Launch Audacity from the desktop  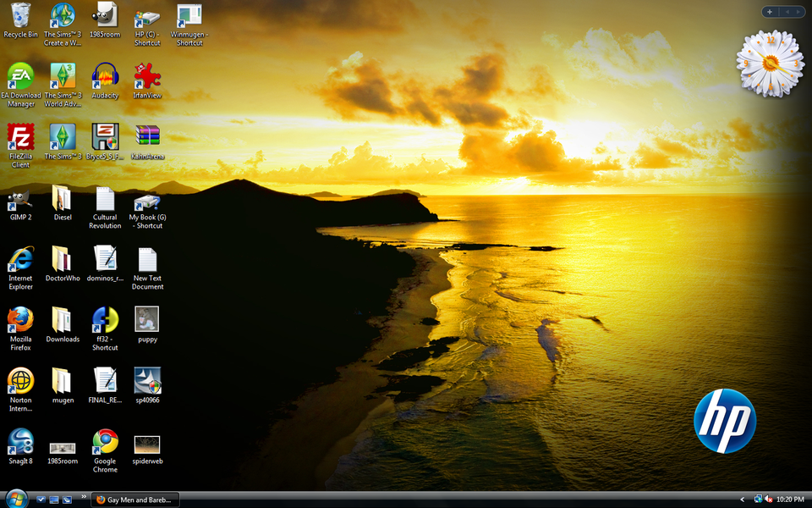pos(105,76)
